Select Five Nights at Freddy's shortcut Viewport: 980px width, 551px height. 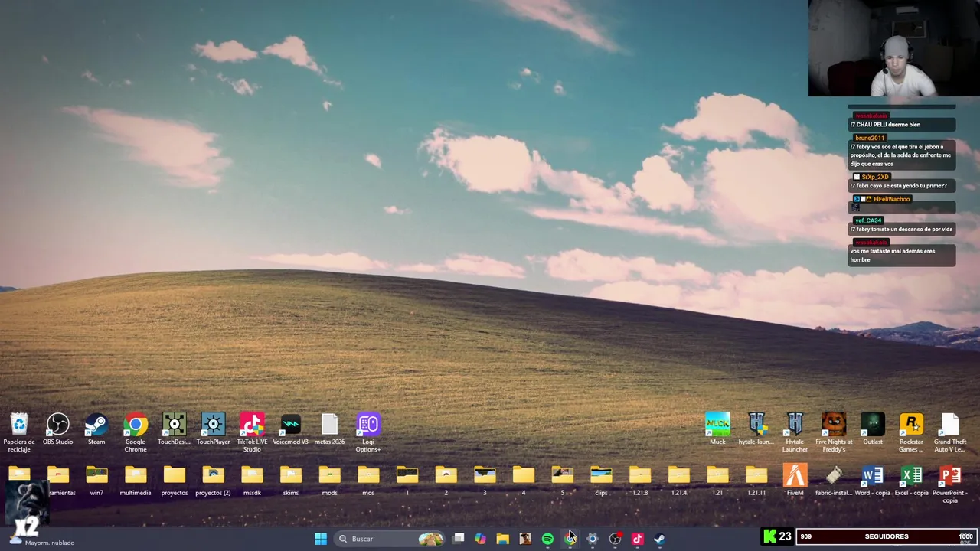coord(834,432)
